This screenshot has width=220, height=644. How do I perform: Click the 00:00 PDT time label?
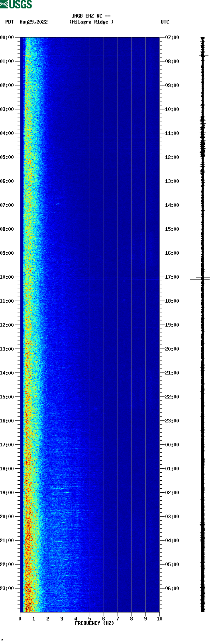[x=7, y=38]
